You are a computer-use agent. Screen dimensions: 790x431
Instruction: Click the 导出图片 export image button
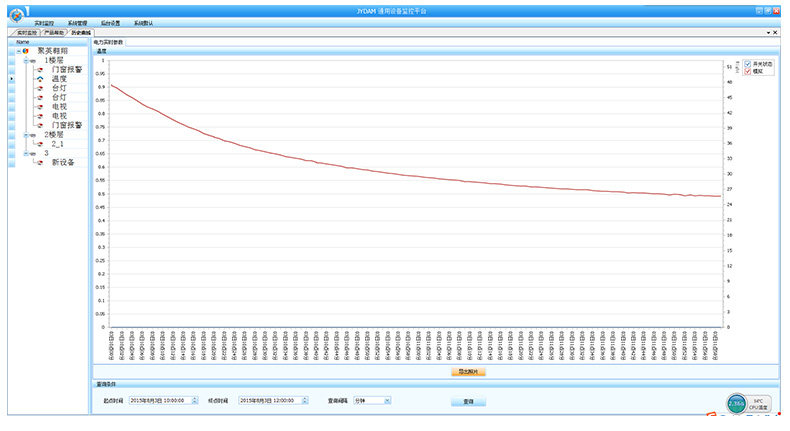tap(468, 371)
